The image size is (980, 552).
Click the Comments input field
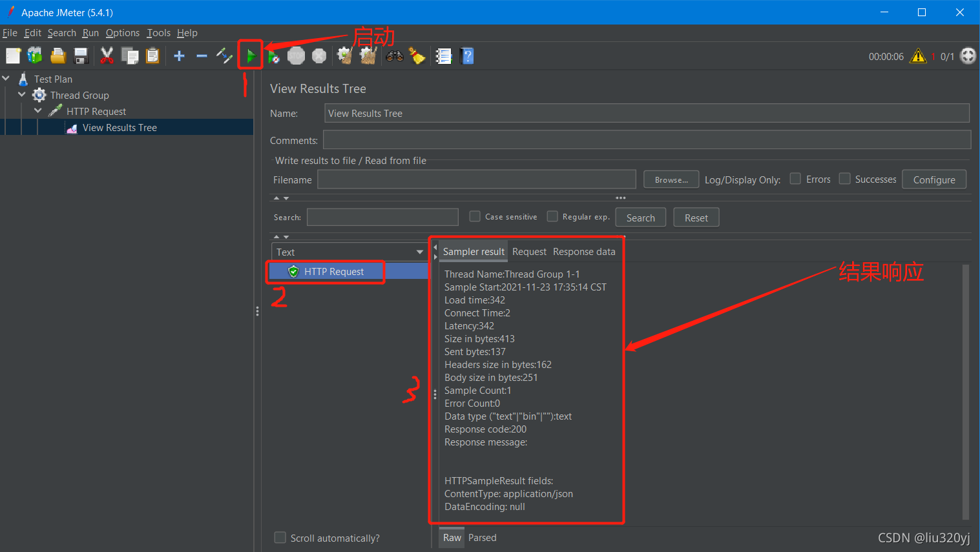pyautogui.click(x=647, y=140)
